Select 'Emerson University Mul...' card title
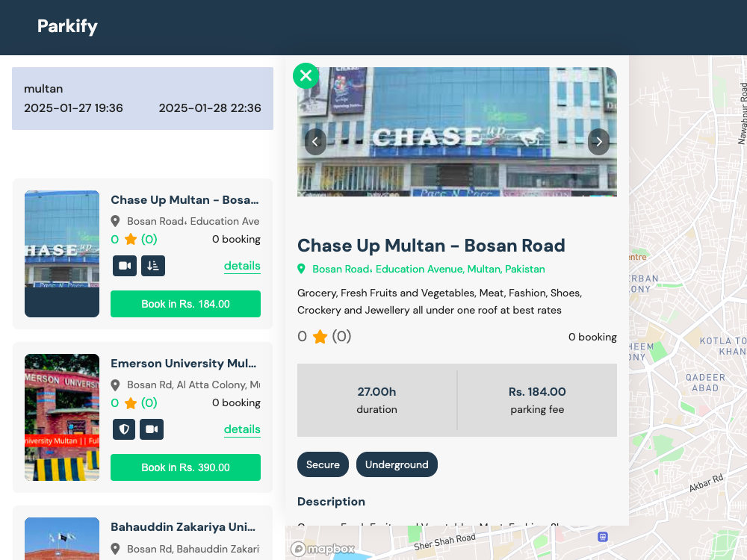The image size is (747, 560). click(184, 364)
